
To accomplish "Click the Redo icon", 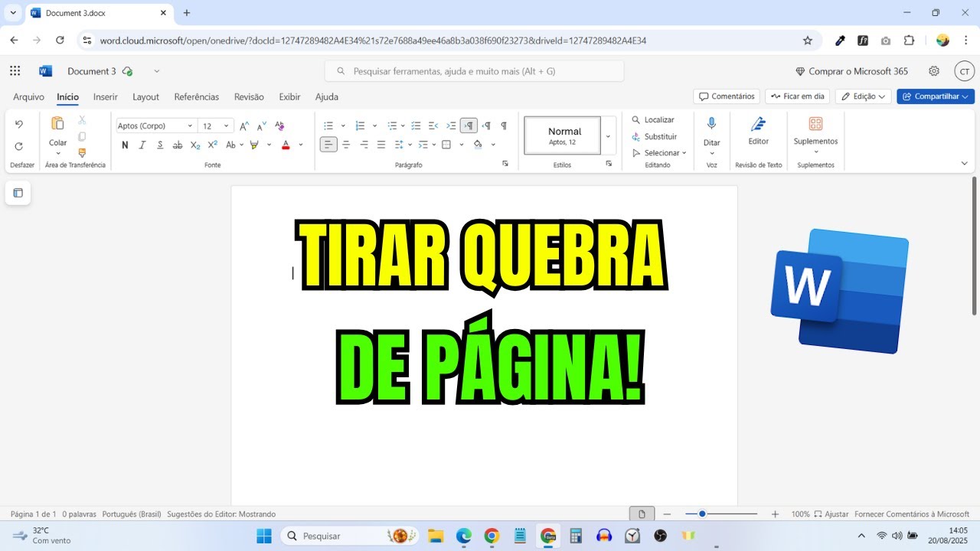I will coord(19,146).
